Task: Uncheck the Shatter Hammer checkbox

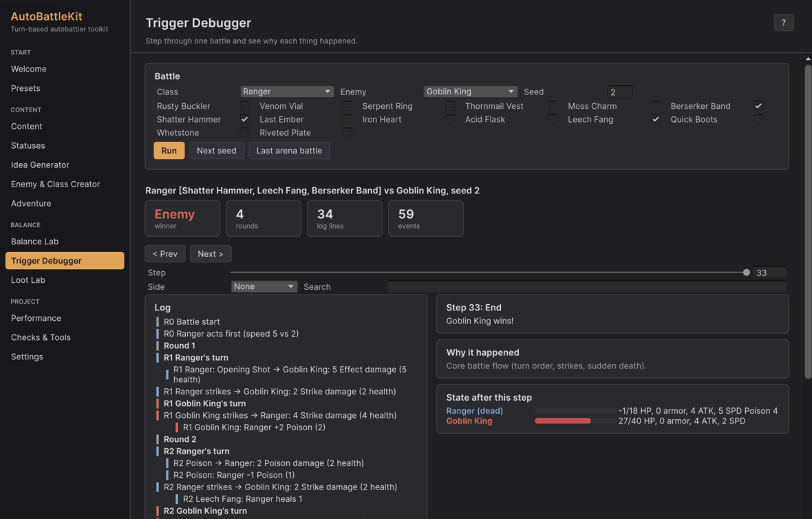Action: 244,119
